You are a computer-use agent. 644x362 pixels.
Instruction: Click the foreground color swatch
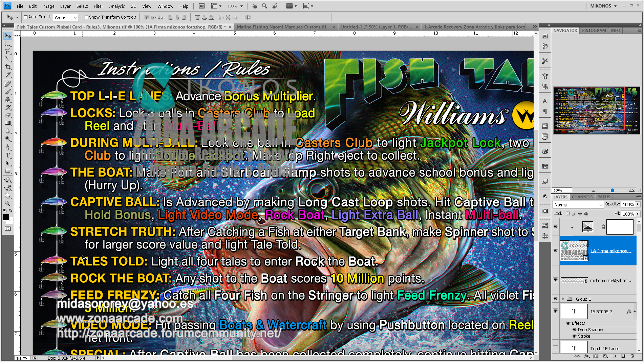pyautogui.click(x=6, y=218)
